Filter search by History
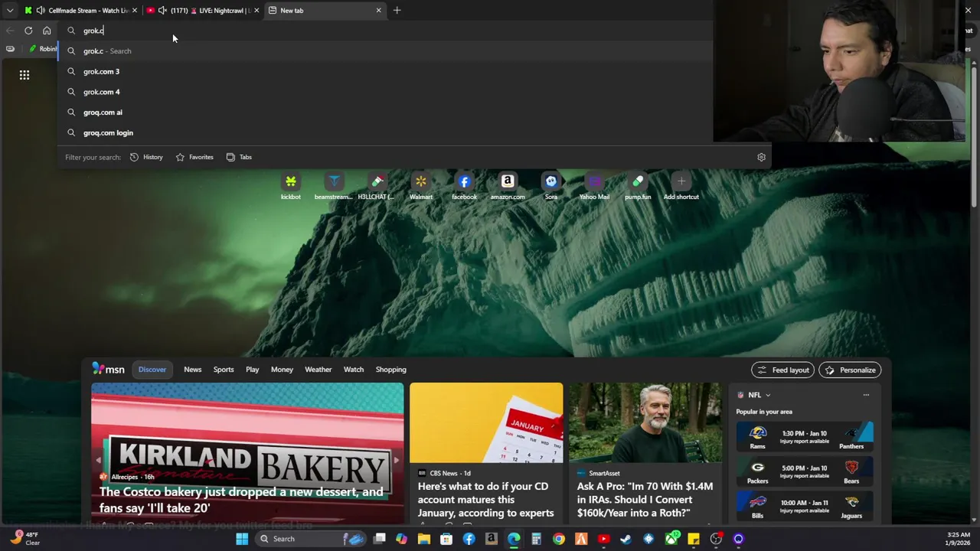Screen dimensions: 980x551 click(146, 157)
